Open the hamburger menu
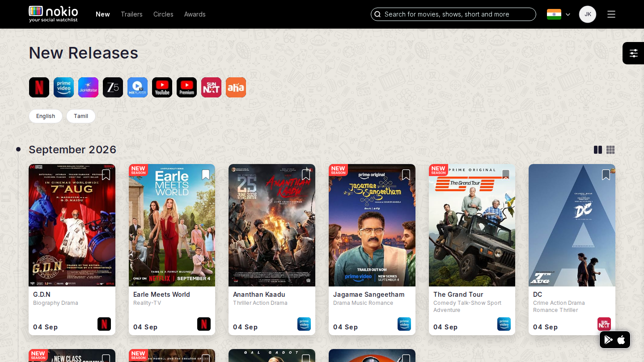The width and height of the screenshot is (644, 362). (x=611, y=14)
